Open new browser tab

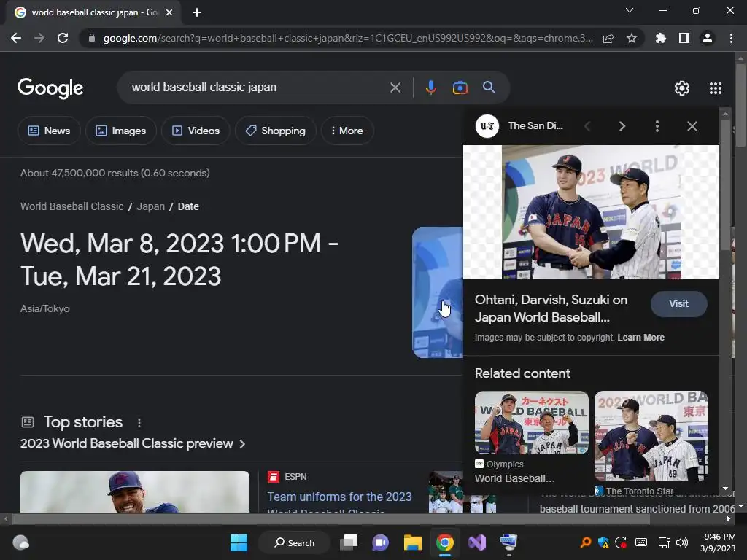(197, 12)
